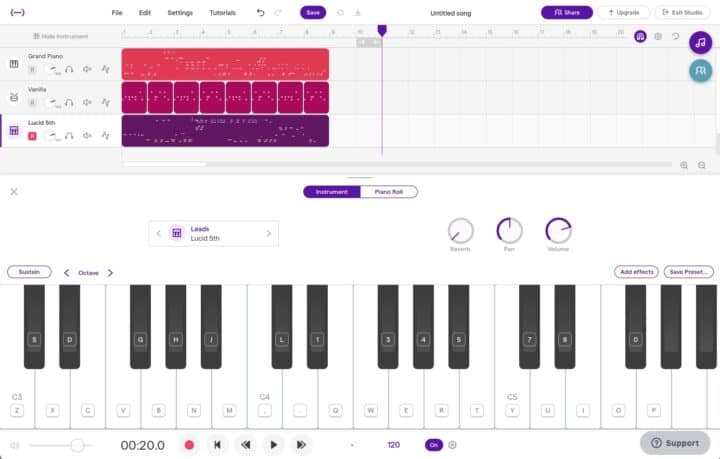The image size is (720, 459).
Task: Click the master volume slider handle
Action: pos(77,445)
